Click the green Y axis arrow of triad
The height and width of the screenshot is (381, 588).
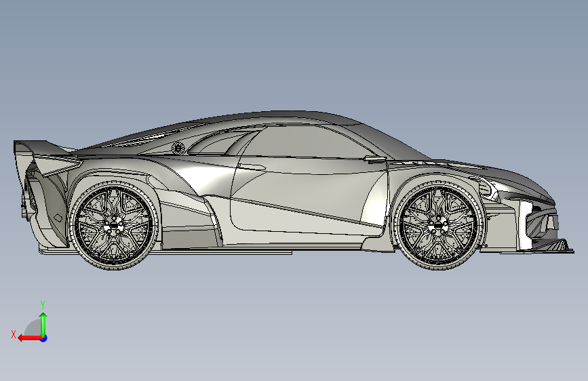[43, 324]
